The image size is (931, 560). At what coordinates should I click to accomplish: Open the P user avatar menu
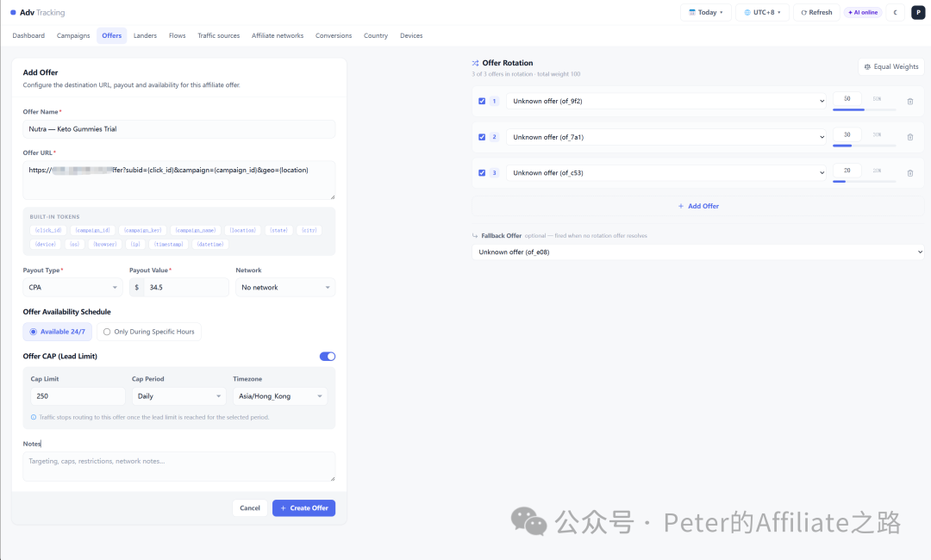click(x=918, y=12)
